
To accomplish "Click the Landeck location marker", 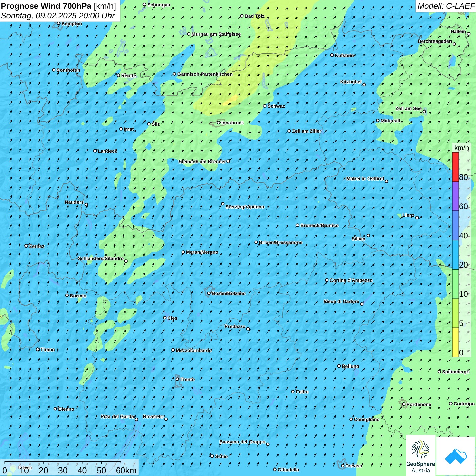I will coord(95,151).
